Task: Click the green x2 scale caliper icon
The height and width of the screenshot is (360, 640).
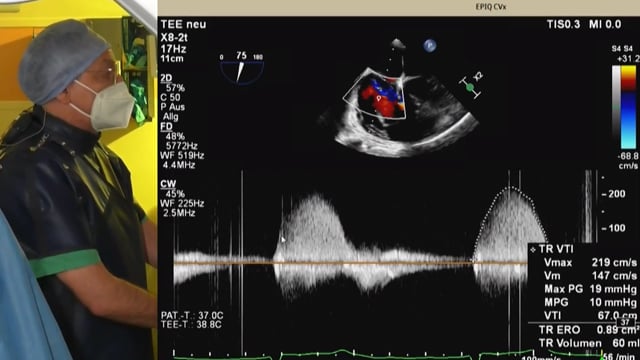Action: coord(471,85)
